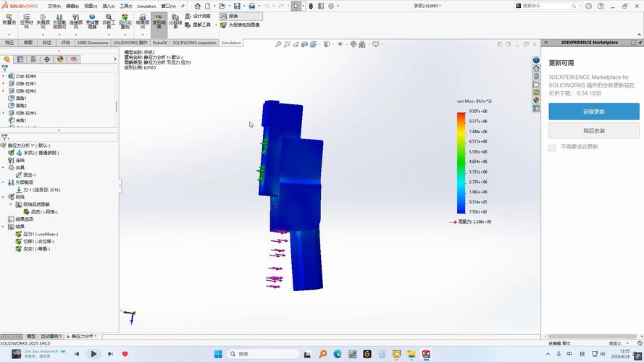Click the 获取更新 blue button
The width and height of the screenshot is (644, 362).
(x=594, y=111)
